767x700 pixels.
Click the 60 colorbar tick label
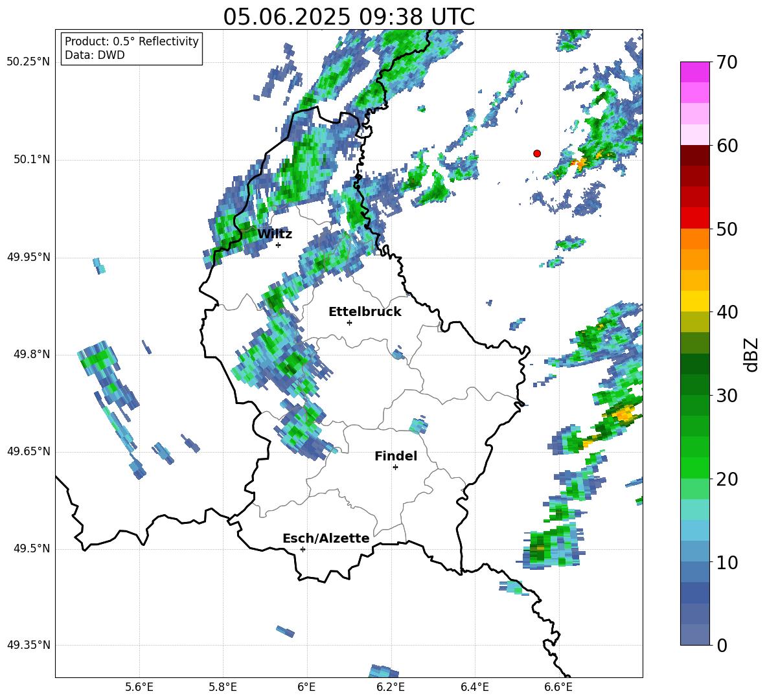(x=727, y=146)
